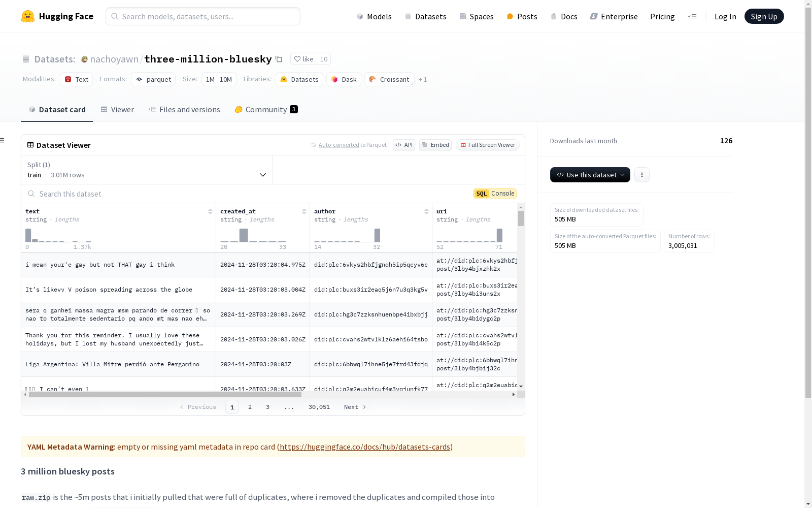Image resolution: width=812 pixels, height=508 pixels.
Task: Go to Models in top navigation
Action: pos(374,16)
